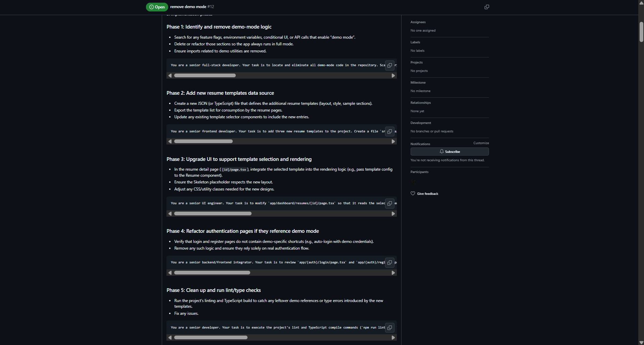Click the 'None yet' text under Relationships
The width and height of the screenshot is (644, 345).
(x=417, y=111)
